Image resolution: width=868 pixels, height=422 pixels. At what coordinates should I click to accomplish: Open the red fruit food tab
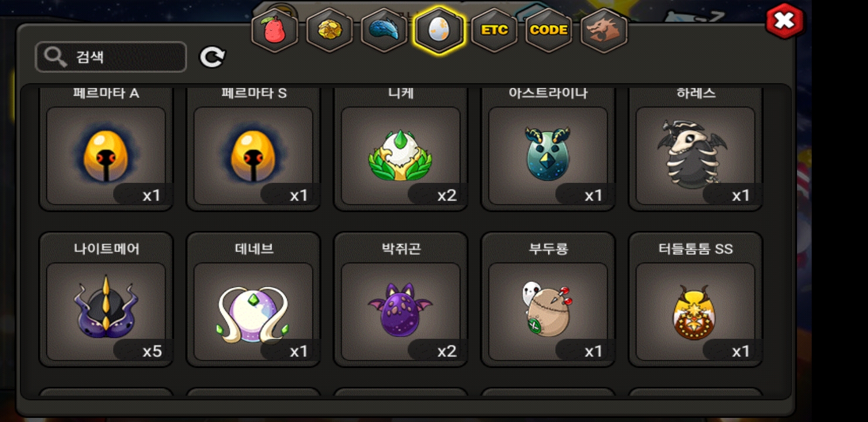tap(274, 30)
